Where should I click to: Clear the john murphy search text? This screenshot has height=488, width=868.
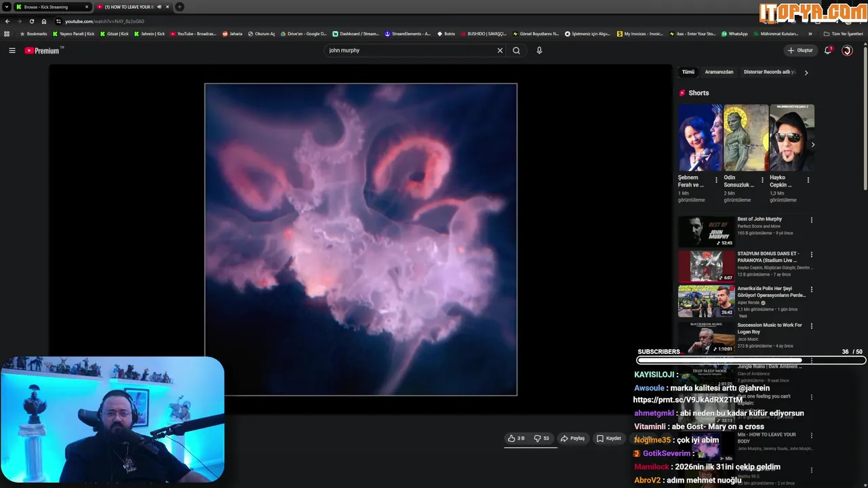coord(500,50)
